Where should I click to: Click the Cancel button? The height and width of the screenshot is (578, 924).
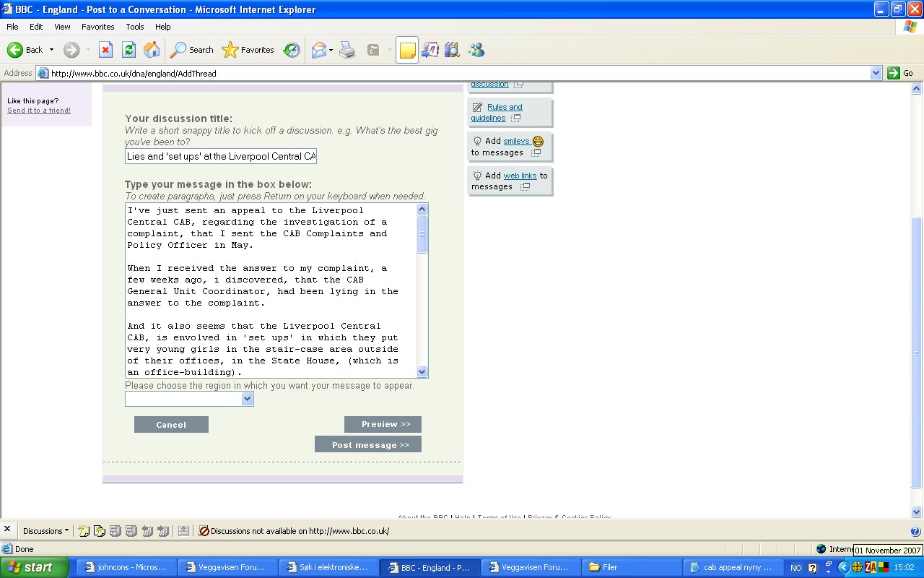tap(171, 425)
